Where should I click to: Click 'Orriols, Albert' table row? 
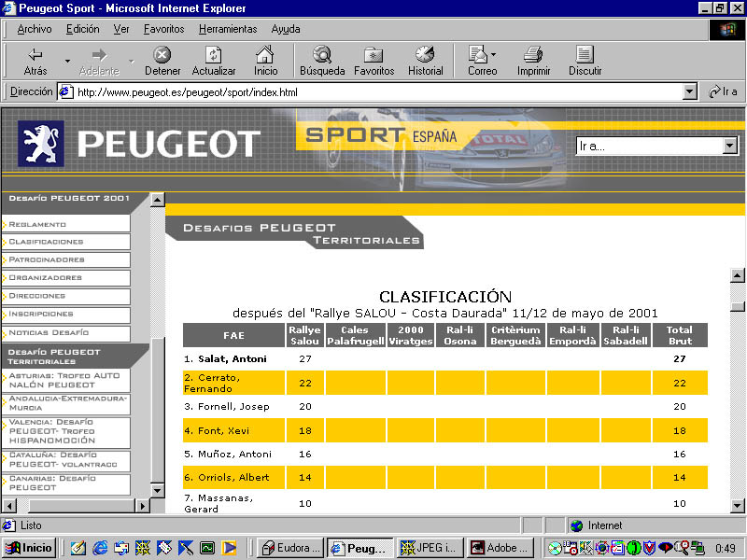pos(445,477)
